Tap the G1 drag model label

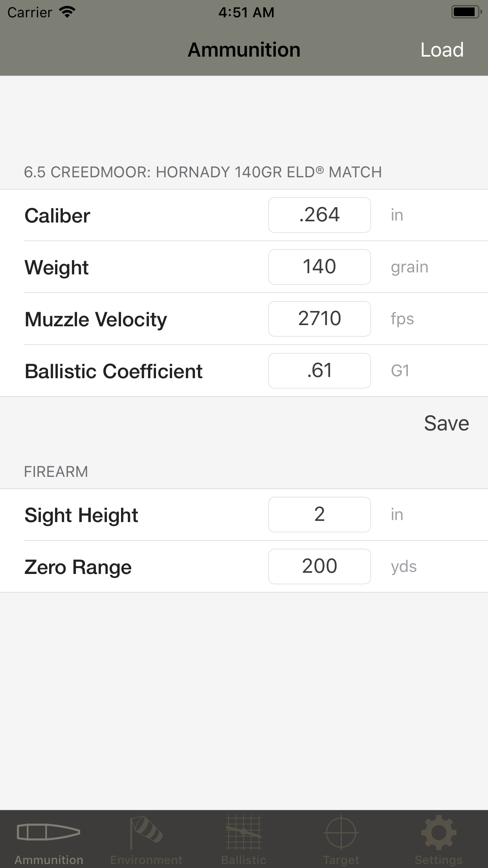(400, 371)
